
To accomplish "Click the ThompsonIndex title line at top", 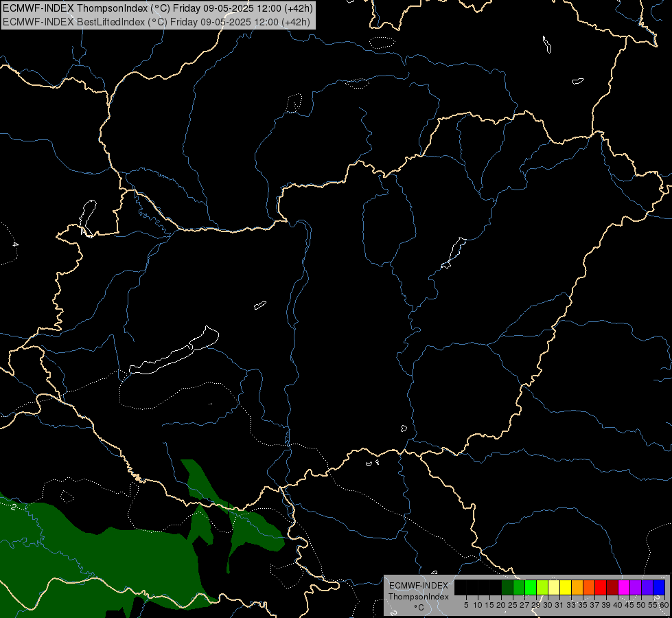I will point(158,8).
